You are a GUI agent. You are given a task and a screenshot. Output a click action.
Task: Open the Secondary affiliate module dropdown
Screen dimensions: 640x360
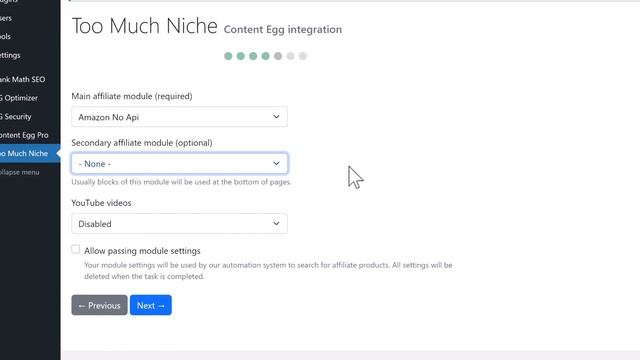[179, 164]
